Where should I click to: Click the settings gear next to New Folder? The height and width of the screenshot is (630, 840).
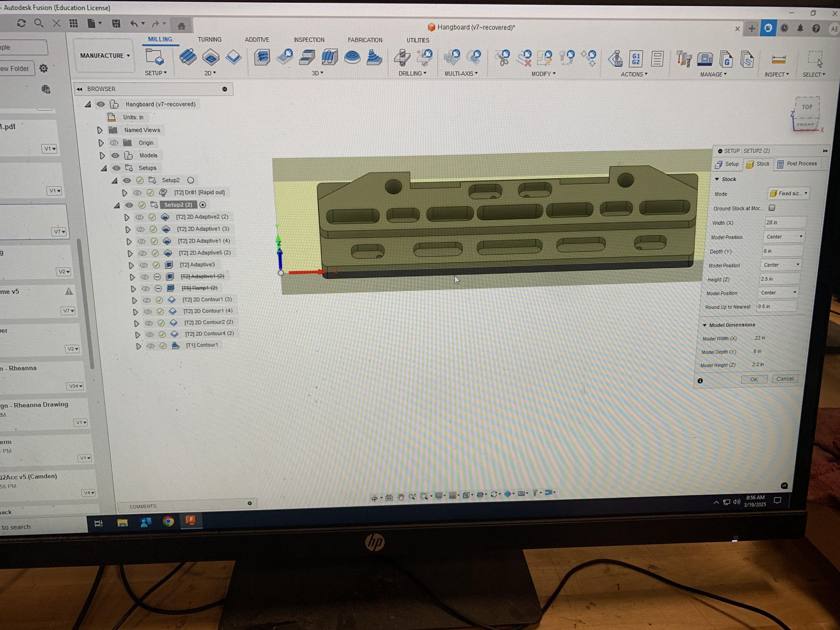pos(44,68)
